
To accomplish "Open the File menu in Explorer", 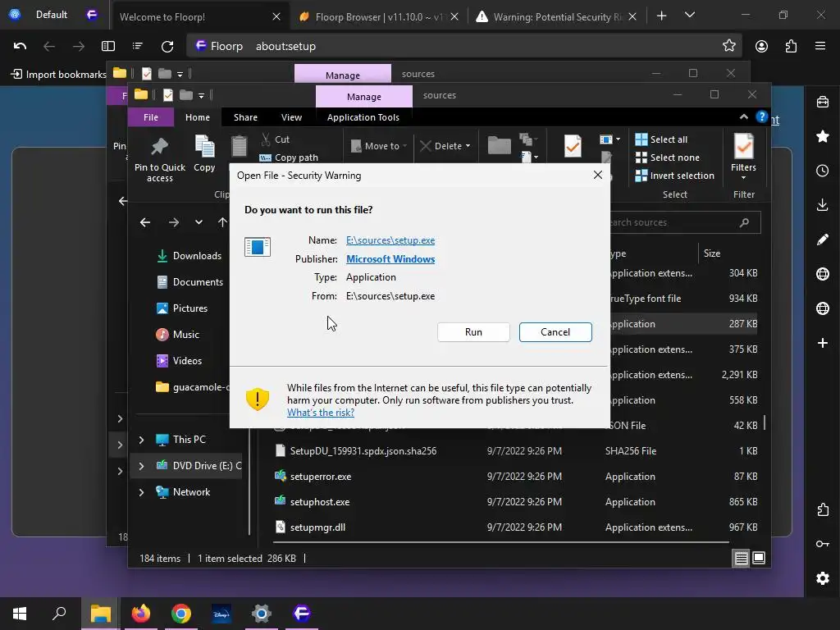I will 151,117.
